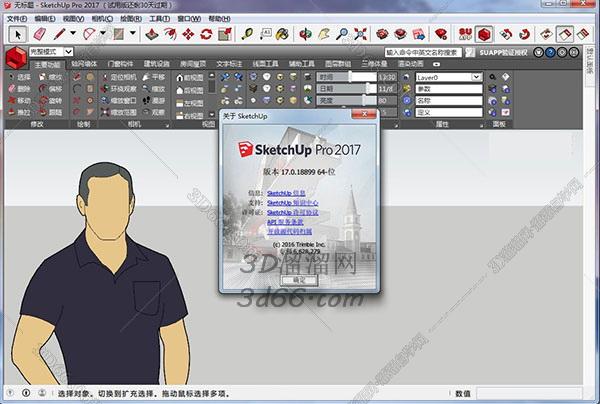Click the Position Camera icon

(x=105, y=77)
